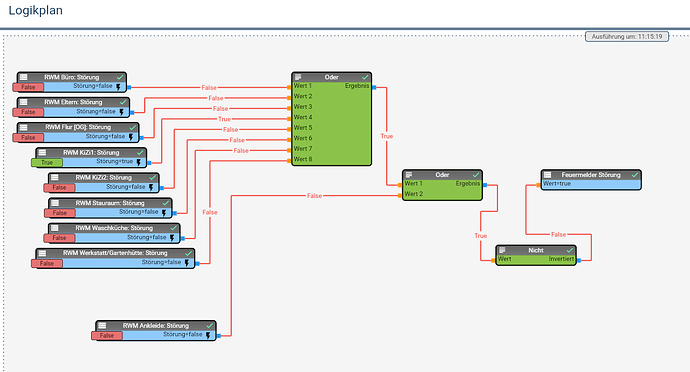Click the green checkmark on RWM KiZi1 node
Image resolution: width=690 pixels, height=372 pixels.
coord(140,152)
